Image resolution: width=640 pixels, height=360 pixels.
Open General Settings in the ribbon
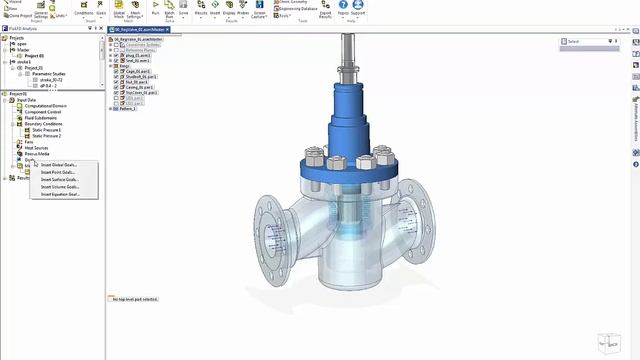41,10
